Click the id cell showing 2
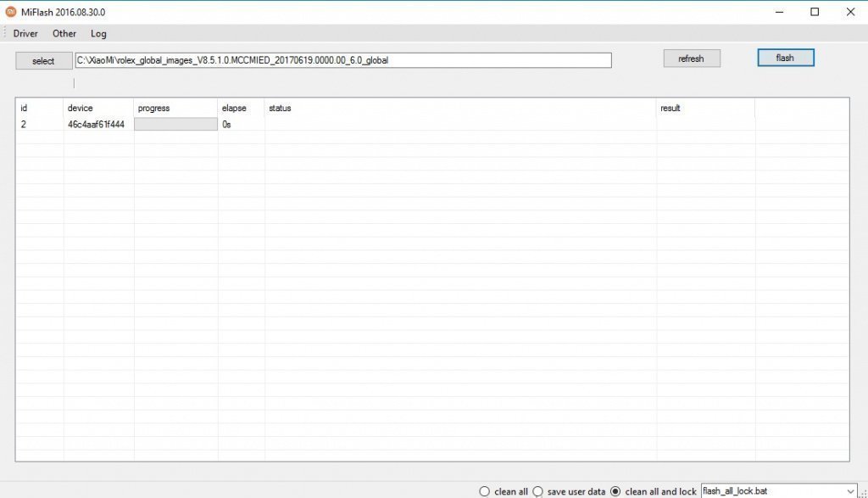 point(40,124)
